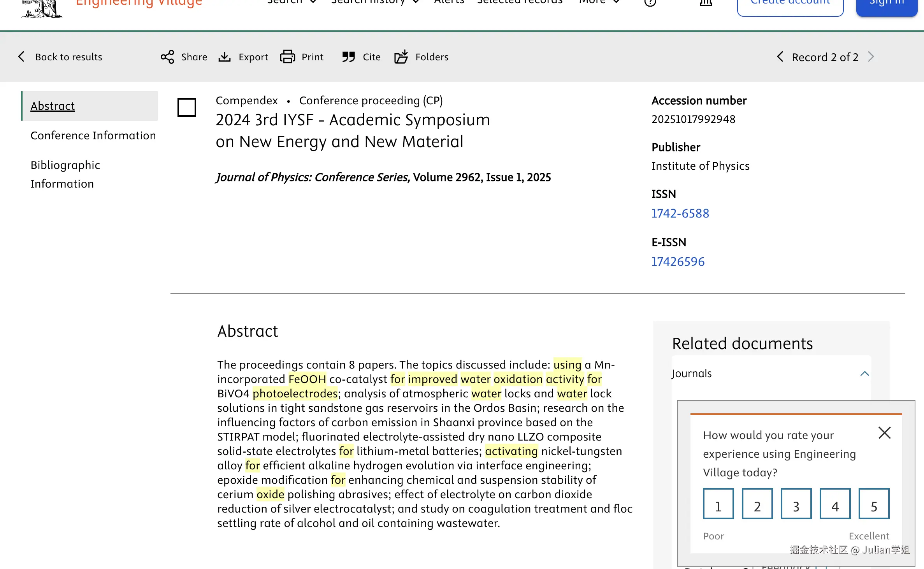Click the Back to results arrow
924x569 pixels.
(x=21, y=57)
